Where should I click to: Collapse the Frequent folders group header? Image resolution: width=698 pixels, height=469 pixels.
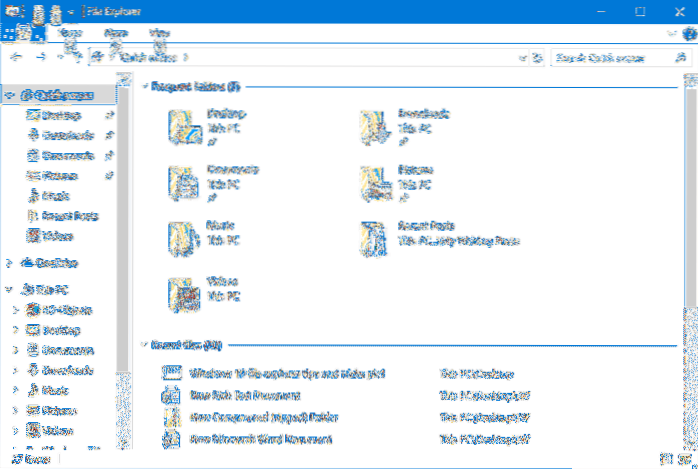click(147, 87)
